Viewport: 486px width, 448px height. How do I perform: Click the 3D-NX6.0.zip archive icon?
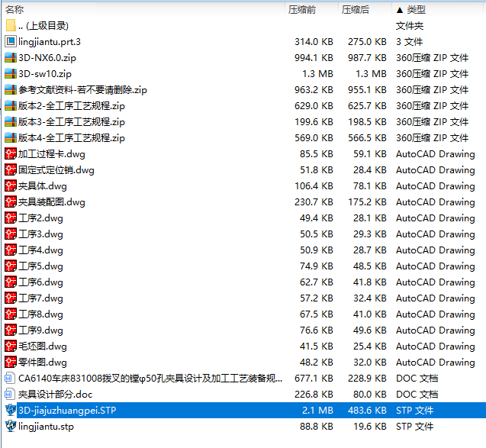pos(11,58)
